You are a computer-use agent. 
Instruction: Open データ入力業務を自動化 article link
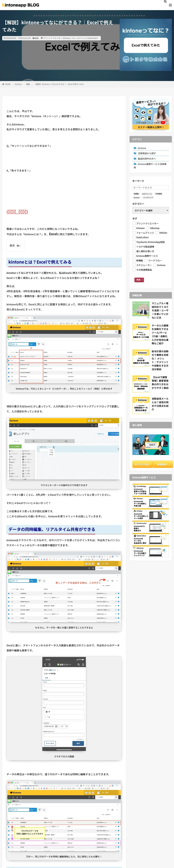point(160,335)
